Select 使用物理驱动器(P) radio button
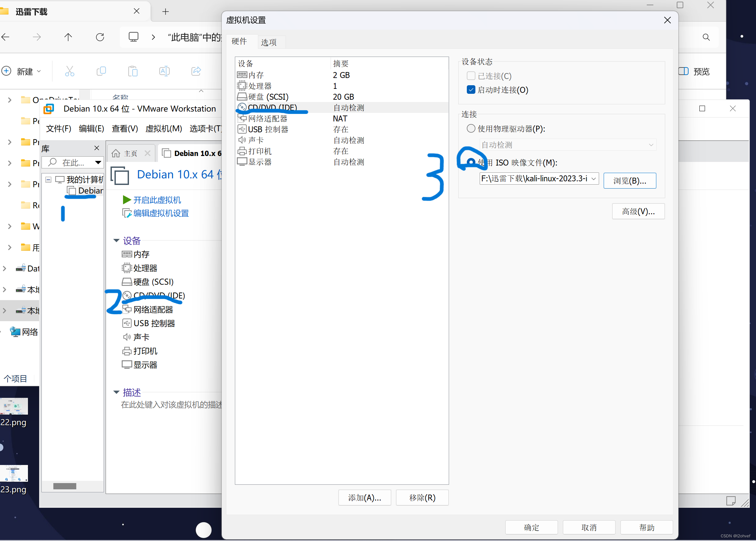Screen dimensions: 756x541 [470, 128]
